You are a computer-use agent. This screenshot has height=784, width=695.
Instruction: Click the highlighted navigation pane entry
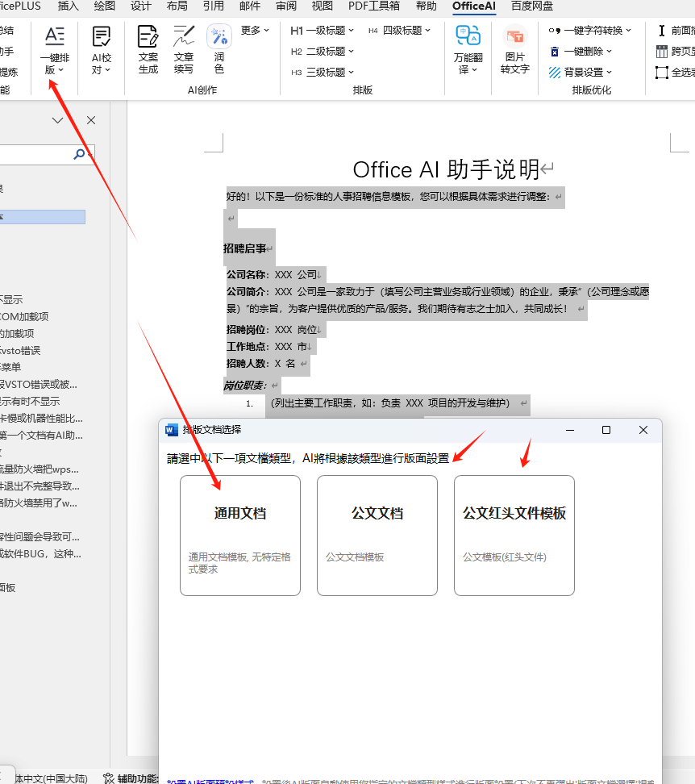pyautogui.click(x=43, y=217)
